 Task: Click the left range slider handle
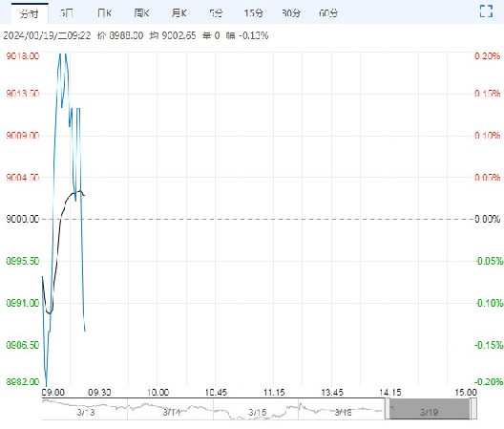388,409
